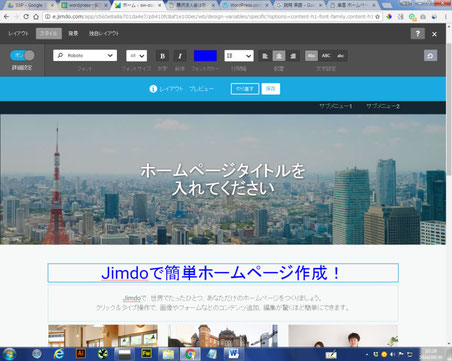
Task: Select lowercase 'abc' text transformation
Action: 340,56
